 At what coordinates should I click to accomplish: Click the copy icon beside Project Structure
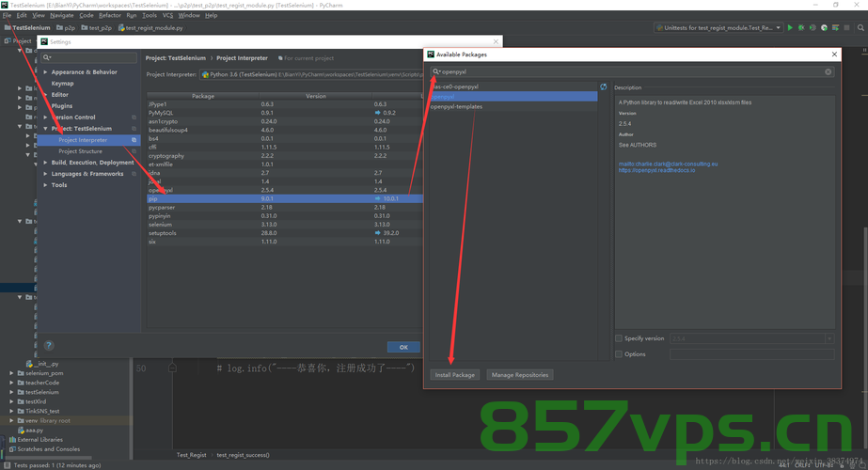click(x=134, y=151)
